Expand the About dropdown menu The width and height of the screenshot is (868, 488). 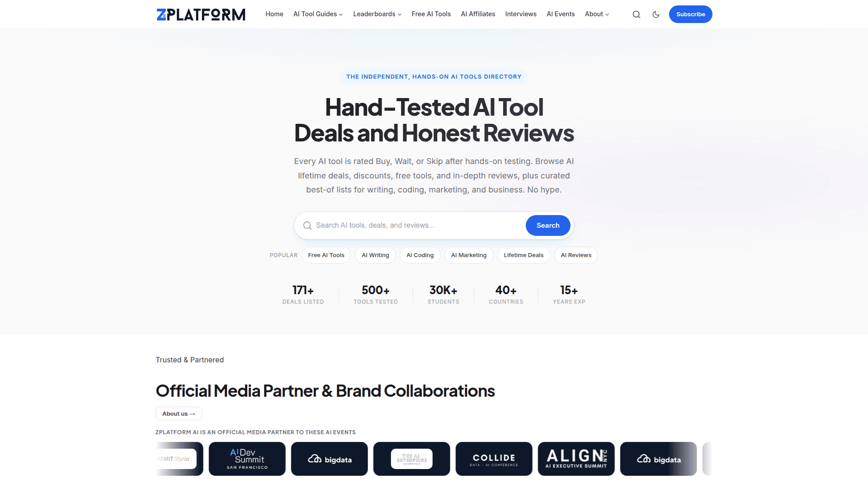coord(597,14)
